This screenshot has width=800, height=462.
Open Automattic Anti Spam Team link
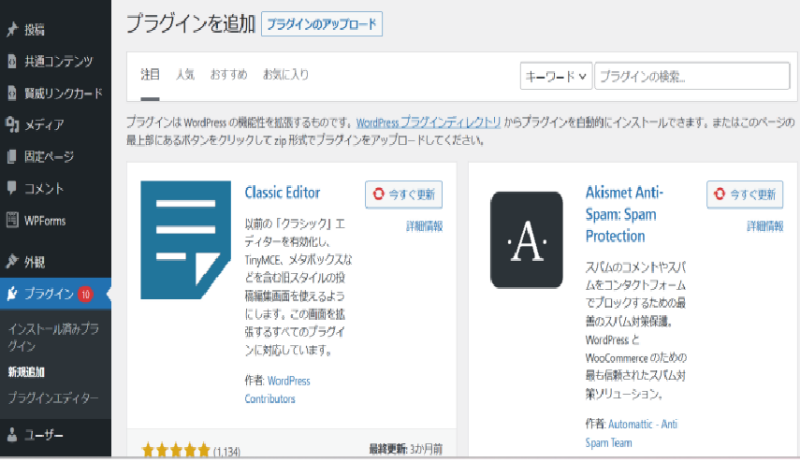pyautogui.click(x=632, y=433)
